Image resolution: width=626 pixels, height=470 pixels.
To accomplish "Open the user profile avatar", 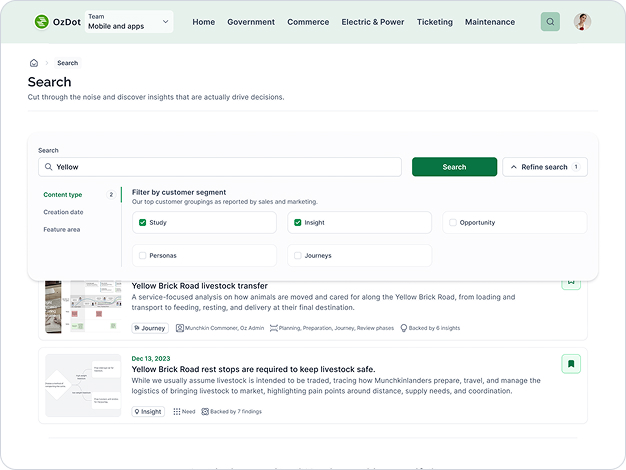I will tap(582, 22).
